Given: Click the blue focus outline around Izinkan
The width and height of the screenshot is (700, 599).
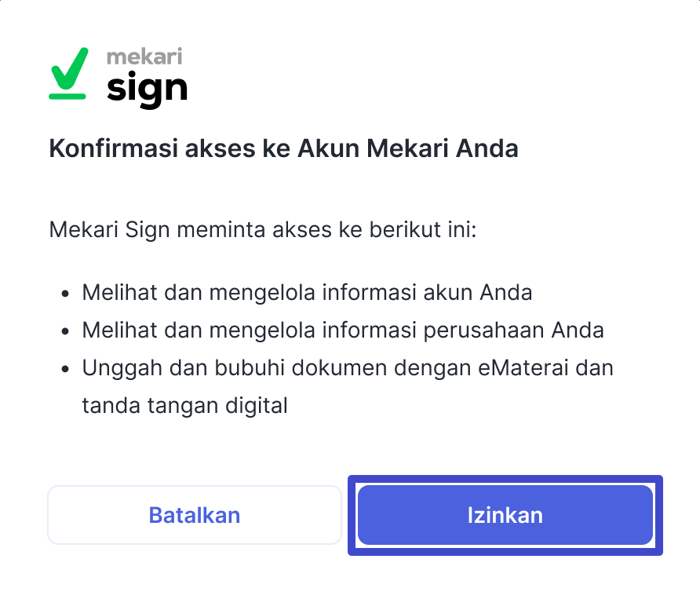Looking at the screenshot, I should (x=505, y=479).
